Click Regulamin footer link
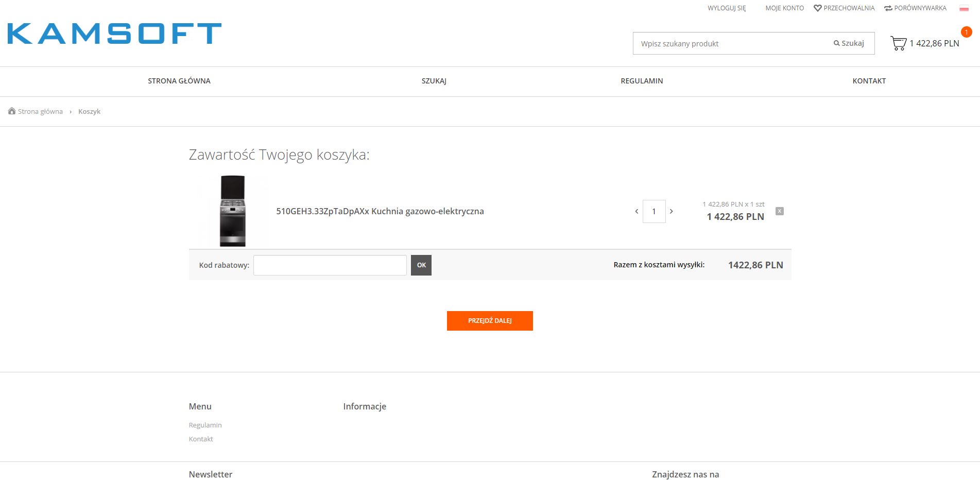This screenshot has width=980, height=480. 205,425
